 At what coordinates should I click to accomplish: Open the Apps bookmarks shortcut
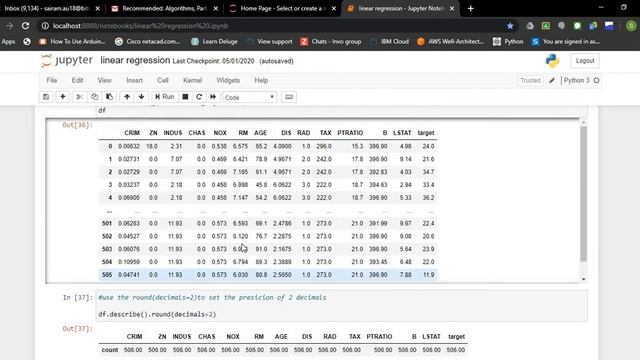8,42
